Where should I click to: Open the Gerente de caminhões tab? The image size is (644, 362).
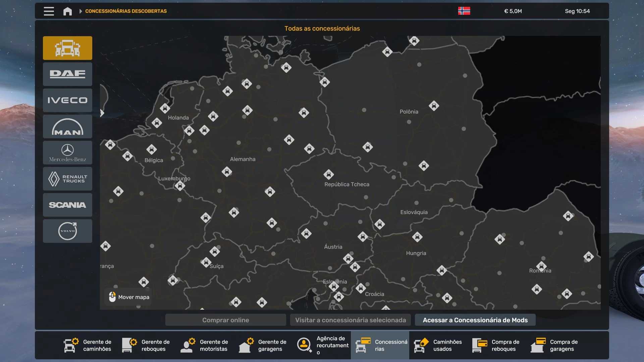(x=88, y=345)
